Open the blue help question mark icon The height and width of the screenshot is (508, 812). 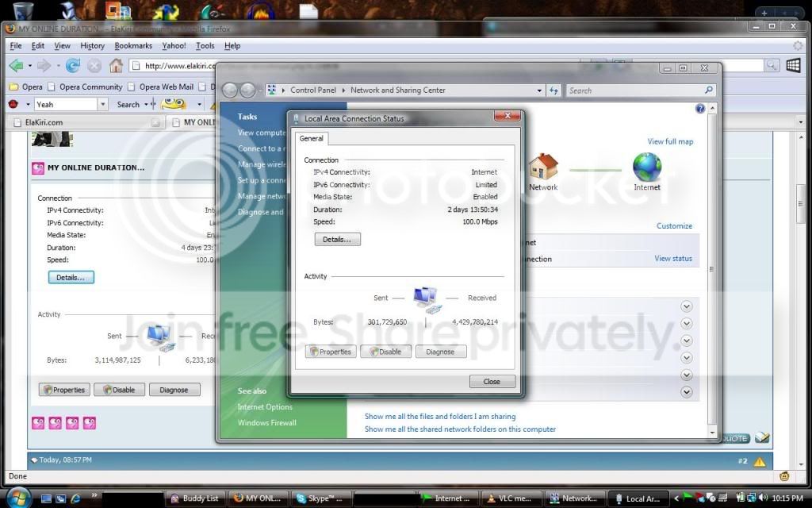click(x=700, y=108)
